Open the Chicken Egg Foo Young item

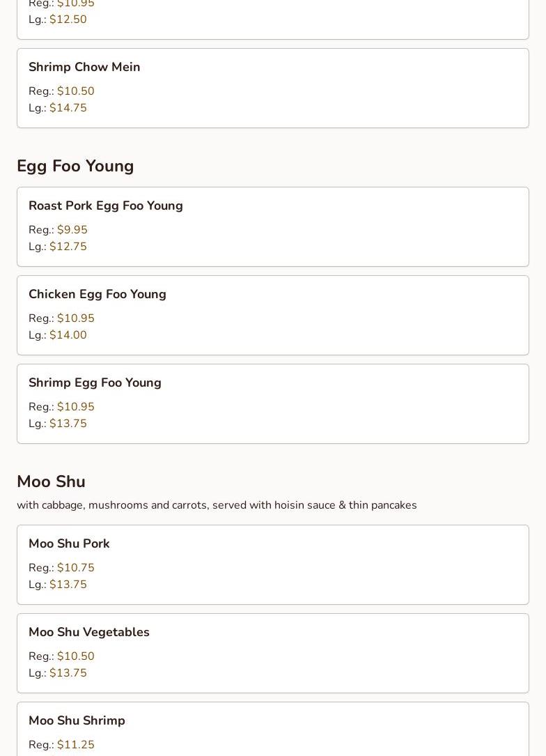coord(97,294)
